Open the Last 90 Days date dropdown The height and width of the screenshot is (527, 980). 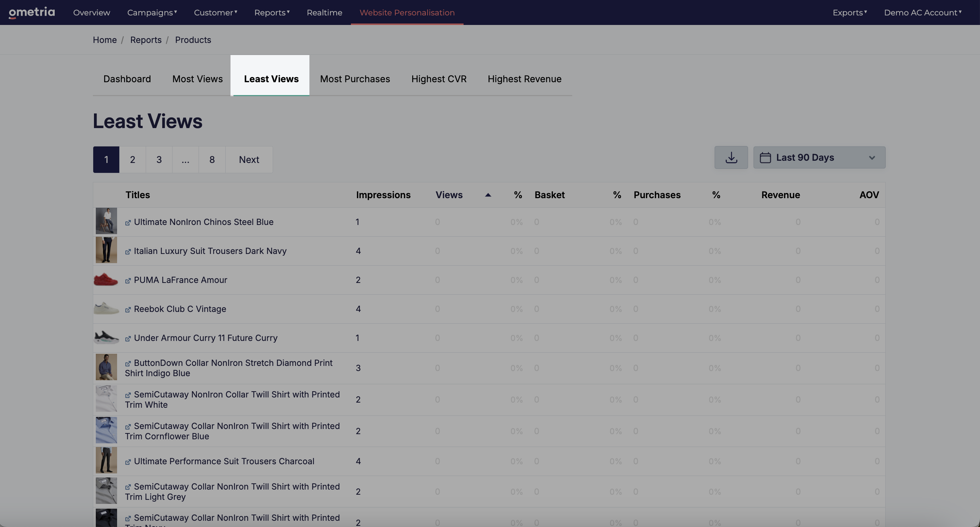[819, 157]
